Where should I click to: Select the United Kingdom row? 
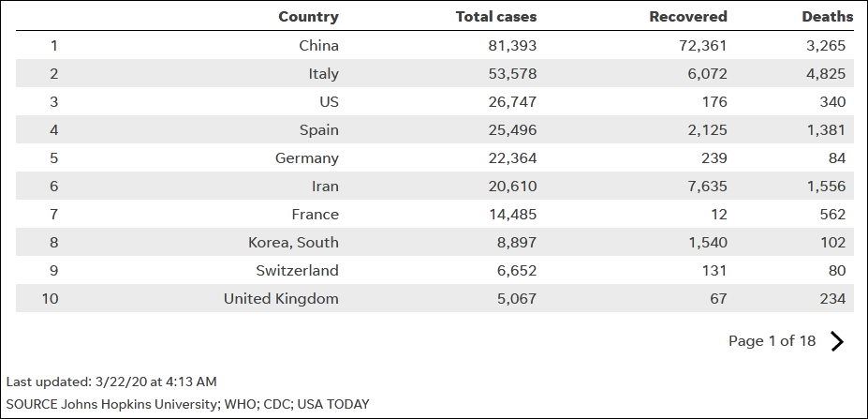281,298
